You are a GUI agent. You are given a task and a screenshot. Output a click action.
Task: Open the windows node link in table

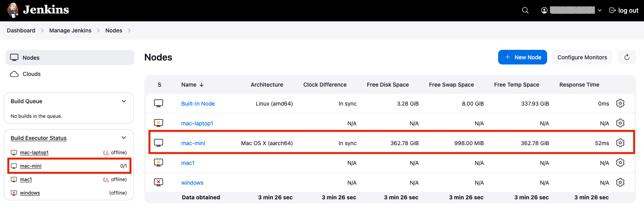pos(192,183)
